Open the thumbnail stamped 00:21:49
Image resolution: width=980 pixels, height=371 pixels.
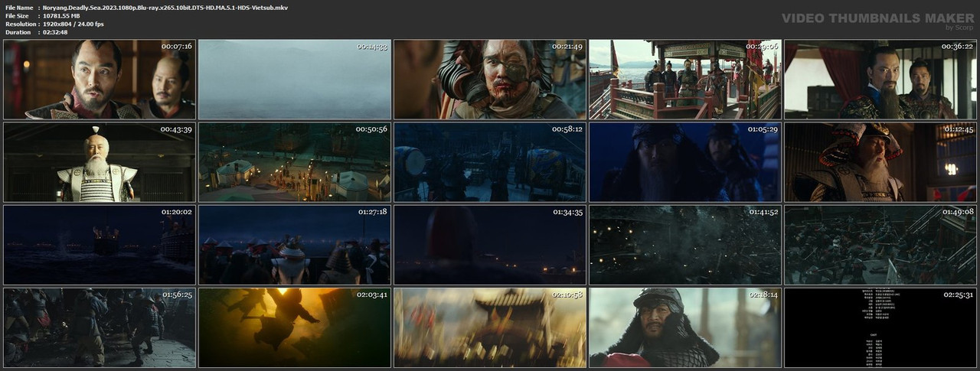click(x=490, y=79)
